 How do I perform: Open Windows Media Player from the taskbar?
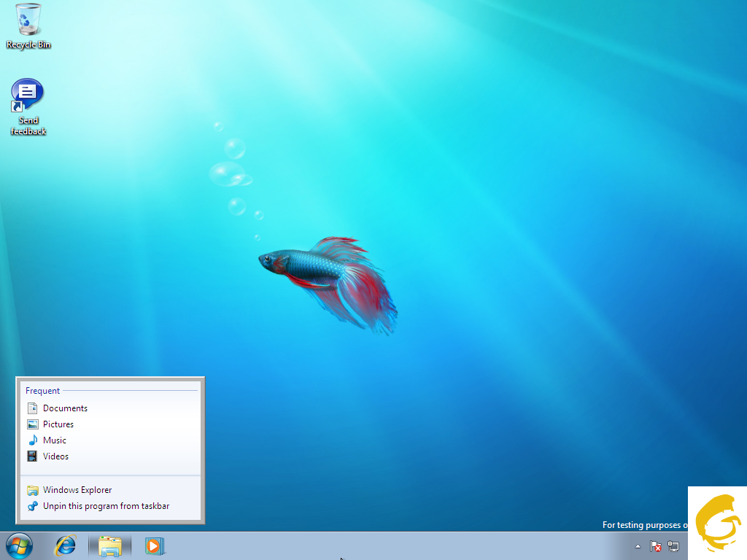click(154, 545)
